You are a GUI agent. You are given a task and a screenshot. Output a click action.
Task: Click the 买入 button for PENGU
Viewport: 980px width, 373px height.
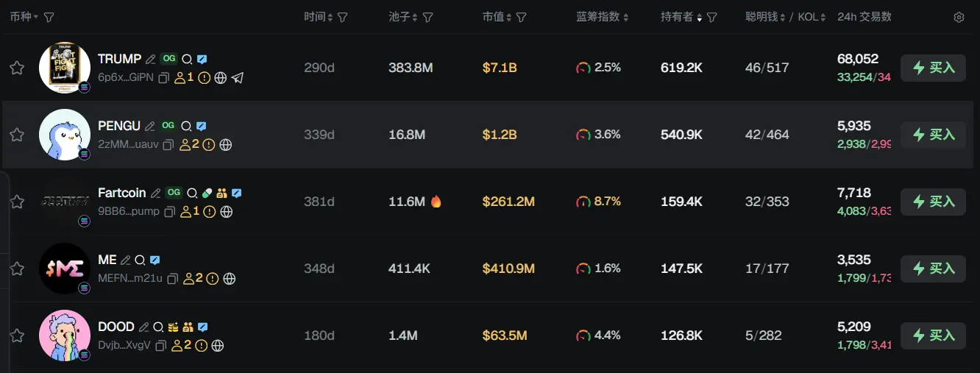tap(933, 135)
